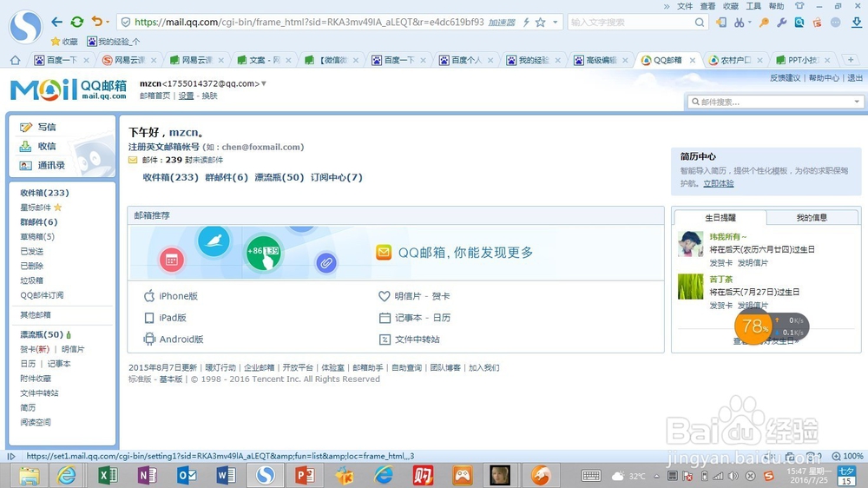Viewport: 868px width, 488px height.
Task: Switch to the 我的信息 tab
Action: 812,217
